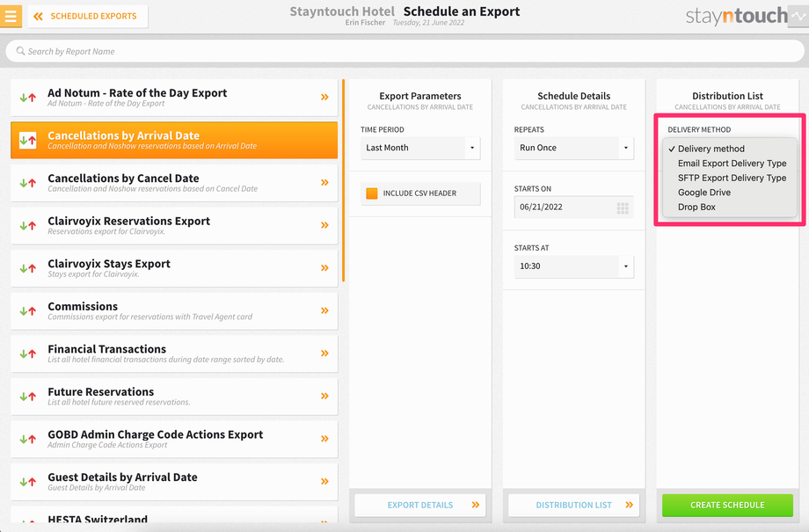This screenshot has height=532, width=809.
Task: Click chevron on Guest Details by Arrival Date row
Action: 324,481
